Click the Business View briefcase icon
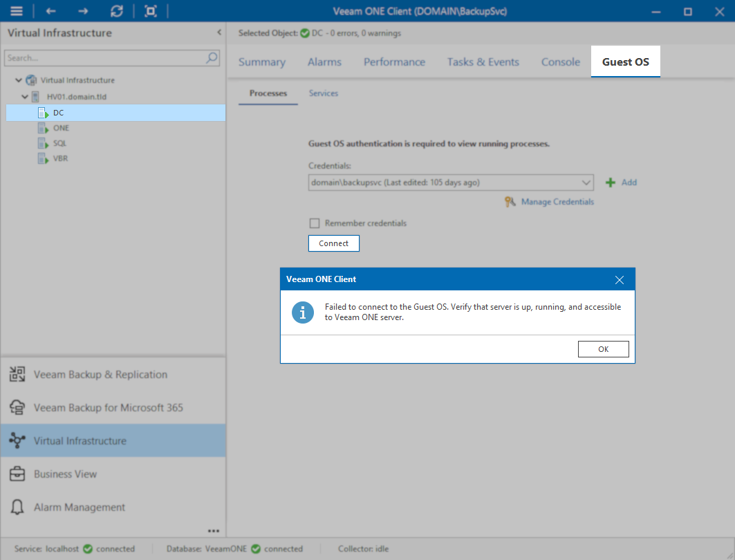Image resolution: width=735 pixels, height=560 pixels. (x=17, y=474)
